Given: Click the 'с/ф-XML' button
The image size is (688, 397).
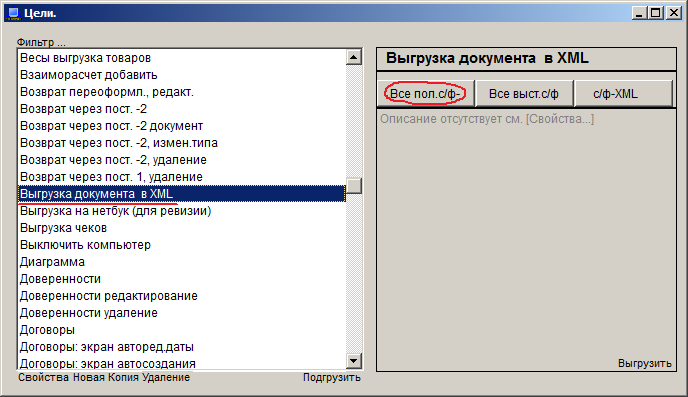Looking at the screenshot, I should pos(623,93).
